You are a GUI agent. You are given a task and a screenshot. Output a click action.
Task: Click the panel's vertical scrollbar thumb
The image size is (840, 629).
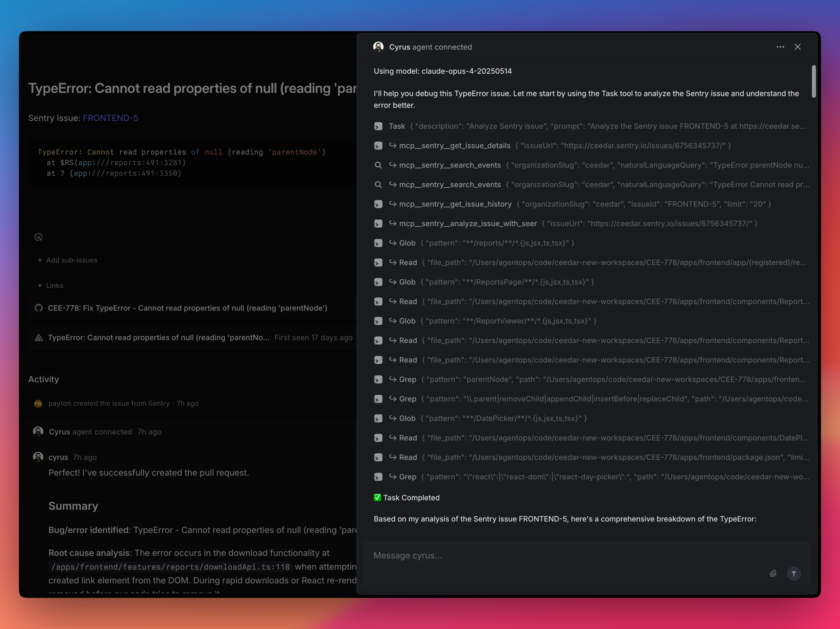(x=814, y=81)
